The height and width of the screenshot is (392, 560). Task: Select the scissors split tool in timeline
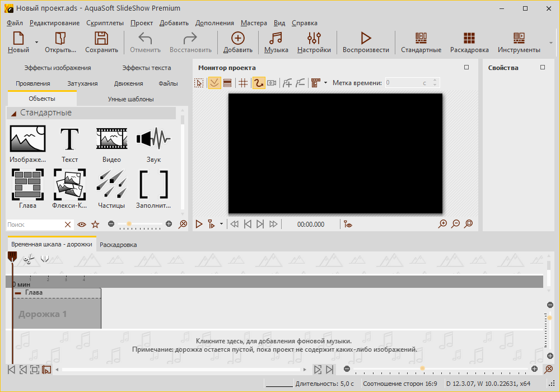tap(29, 259)
